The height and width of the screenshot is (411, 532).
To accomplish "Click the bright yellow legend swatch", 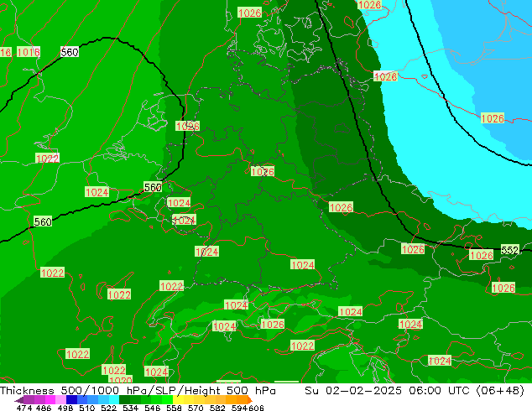I will pos(178,400).
